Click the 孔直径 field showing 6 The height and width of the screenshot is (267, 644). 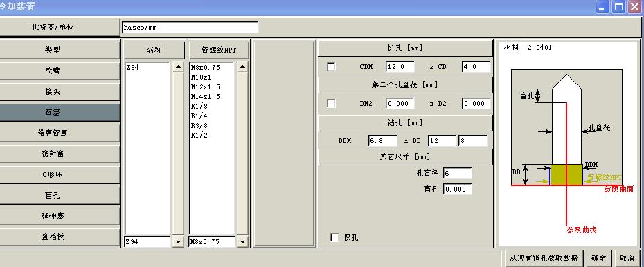coord(458,174)
